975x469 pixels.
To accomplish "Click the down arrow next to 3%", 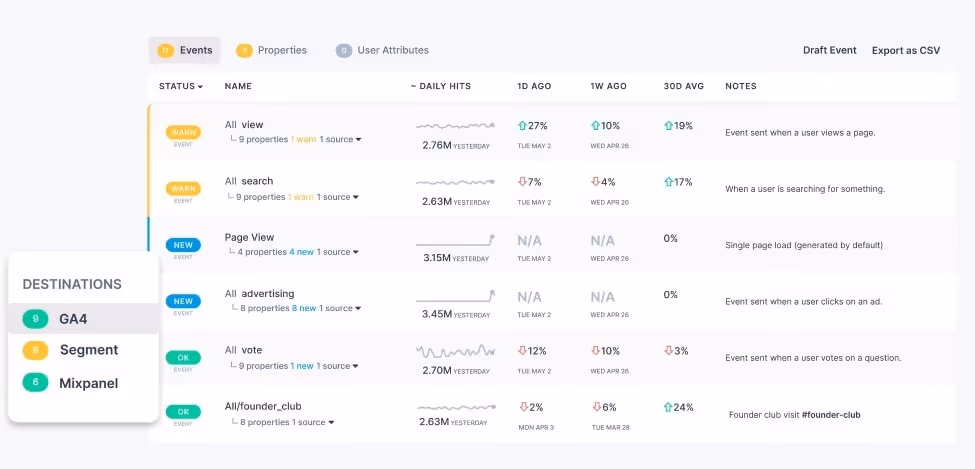I will tap(668, 351).
